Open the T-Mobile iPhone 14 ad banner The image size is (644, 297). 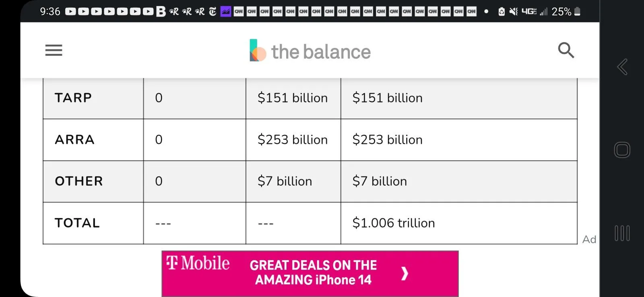310,273
